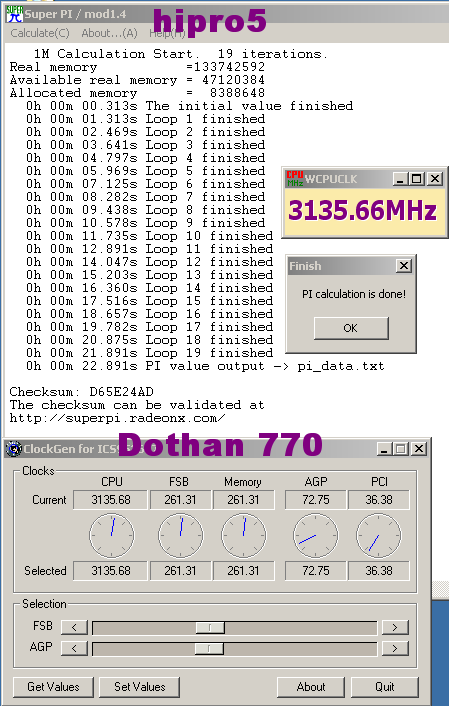Click the Checksum: D65E24AD line
Image resolution: width=449 pixels, height=706 pixels.
[x=82, y=392]
